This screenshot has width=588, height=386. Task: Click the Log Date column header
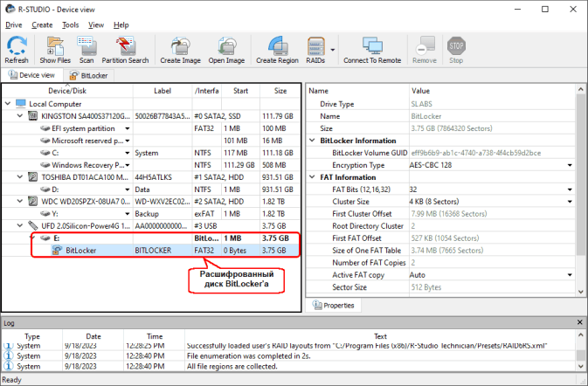coord(93,336)
